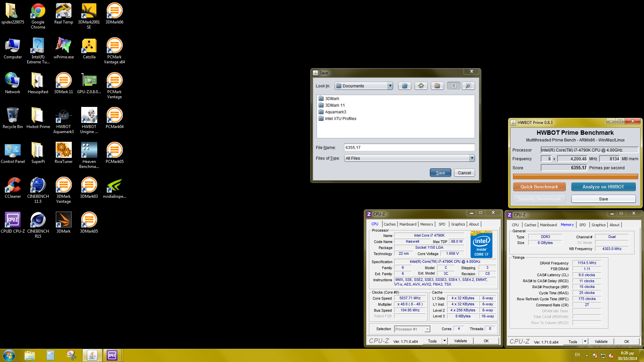Select 3DMark 11 folder in Save dialog
This screenshot has height=362, width=644.
(x=332, y=105)
